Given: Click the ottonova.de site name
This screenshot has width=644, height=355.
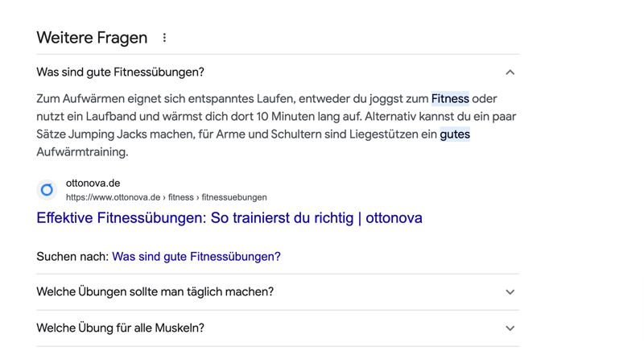Looking at the screenshot, I should tap(93, 184).
